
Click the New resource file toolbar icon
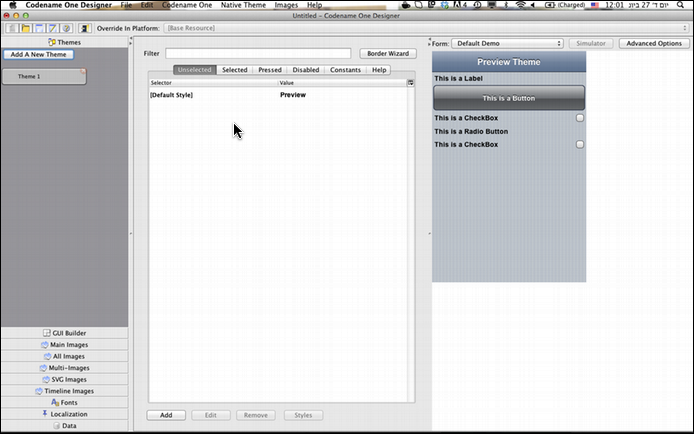pyautogui.click(x=13, y=29)
